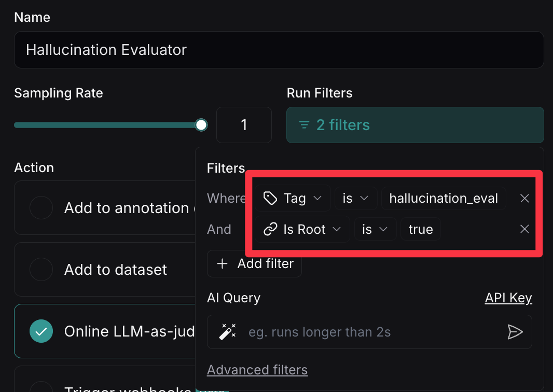Open the 2 filters Run Filters button
553x392 pixels.
[x=414, y=125]
